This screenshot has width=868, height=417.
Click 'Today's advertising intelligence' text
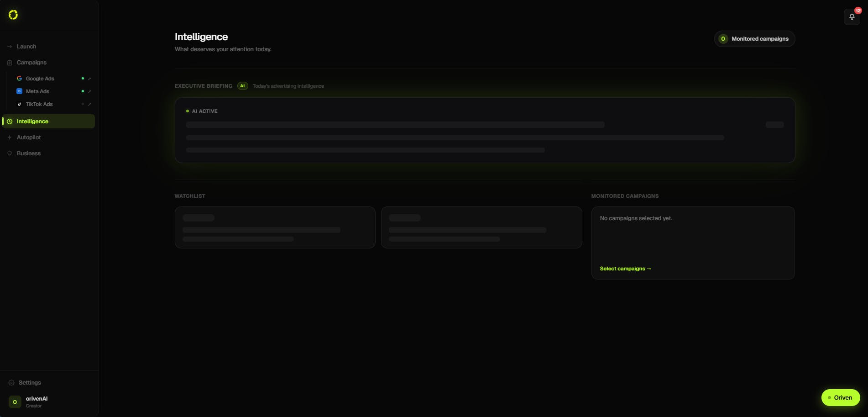288,86
